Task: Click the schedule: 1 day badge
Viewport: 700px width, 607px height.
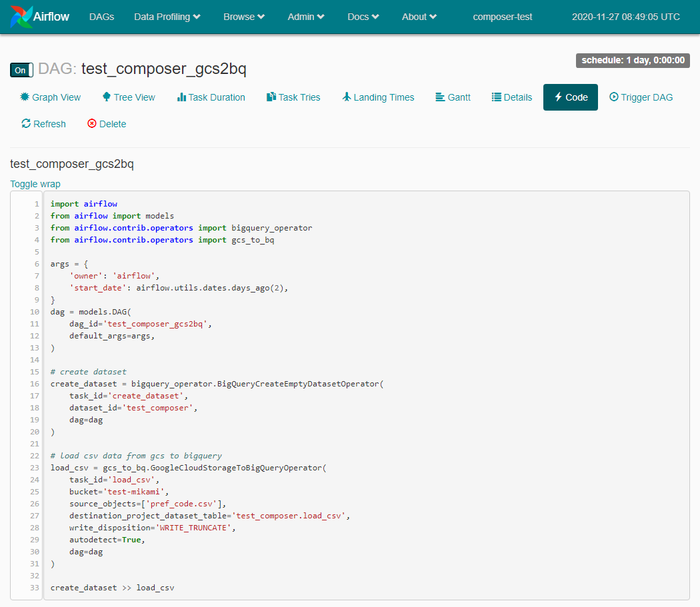Action: click(x=632, y=60)
